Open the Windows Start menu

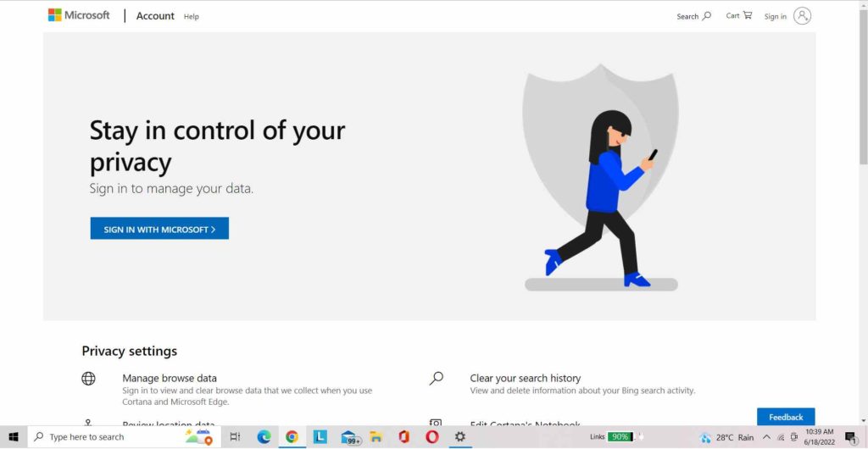(14, 437)
